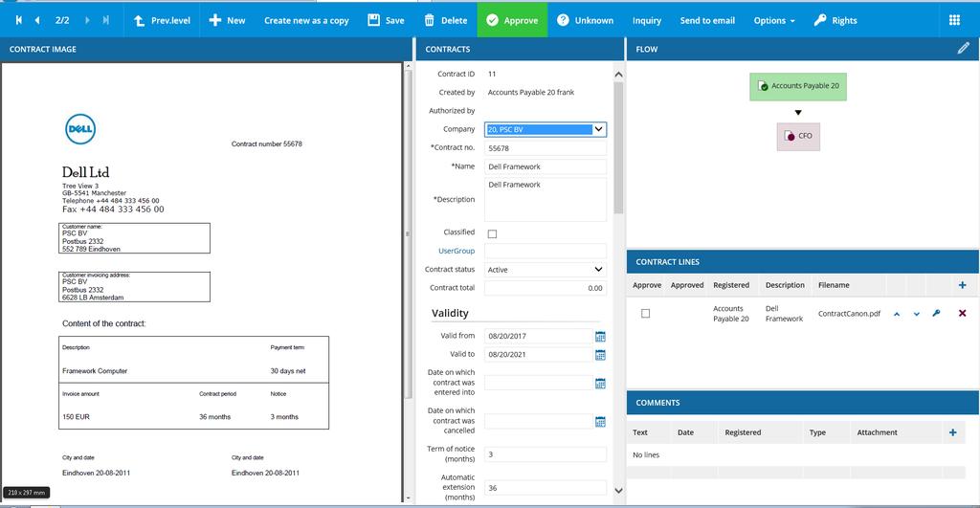The height and width of the screenshot is (508, 980).
Task: Add a new comment
Action: coord(952,432)
